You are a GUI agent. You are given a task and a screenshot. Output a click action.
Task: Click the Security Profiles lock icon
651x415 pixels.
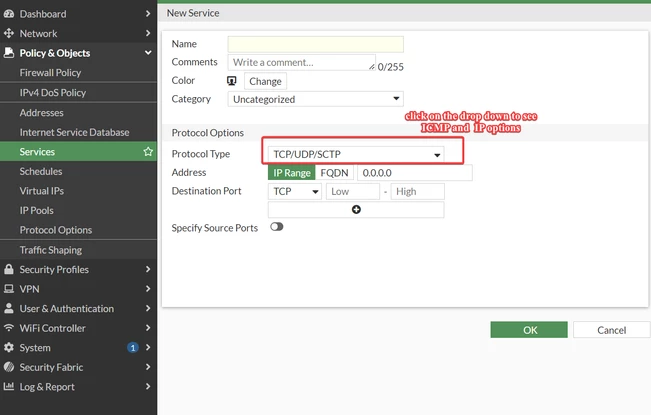coord(9,269)
